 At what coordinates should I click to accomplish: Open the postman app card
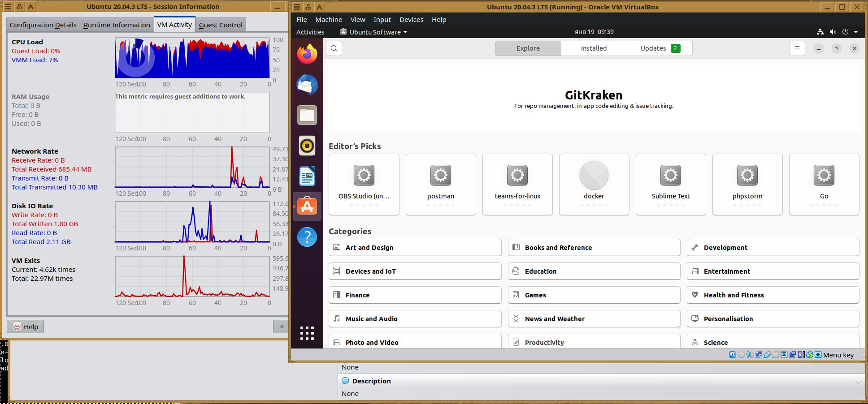[441, 185]
